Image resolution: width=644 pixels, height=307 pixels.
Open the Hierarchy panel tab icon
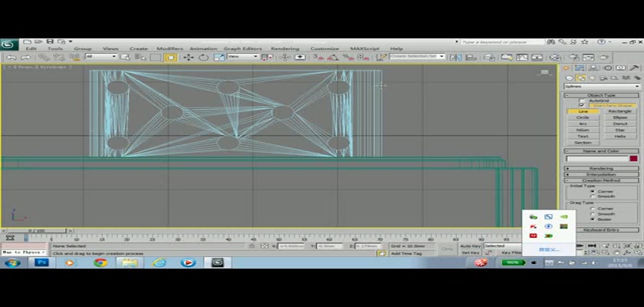(x=593, y=68)
